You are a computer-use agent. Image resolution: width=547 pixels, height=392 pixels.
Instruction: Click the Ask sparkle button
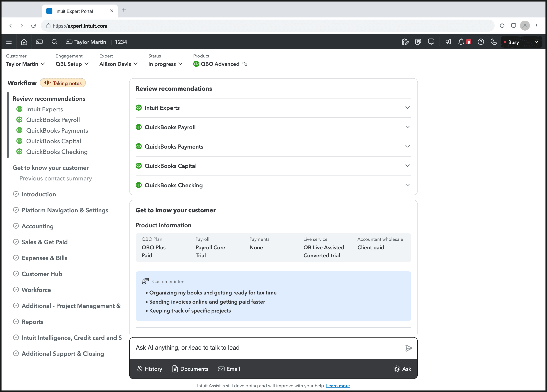[402, 369]
